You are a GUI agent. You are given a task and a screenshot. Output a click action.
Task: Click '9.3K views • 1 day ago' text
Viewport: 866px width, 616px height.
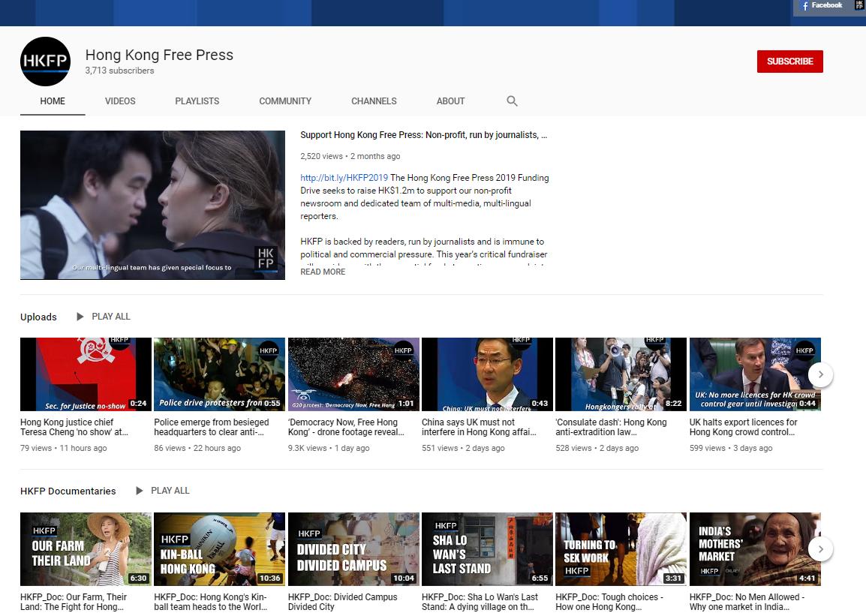[329, 448]
